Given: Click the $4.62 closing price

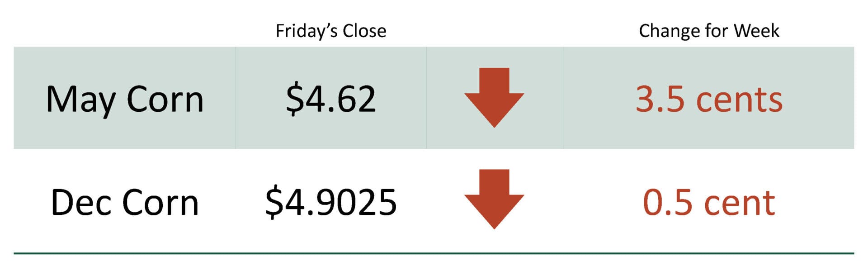Looking at the screenshot, I should point(331,99).
